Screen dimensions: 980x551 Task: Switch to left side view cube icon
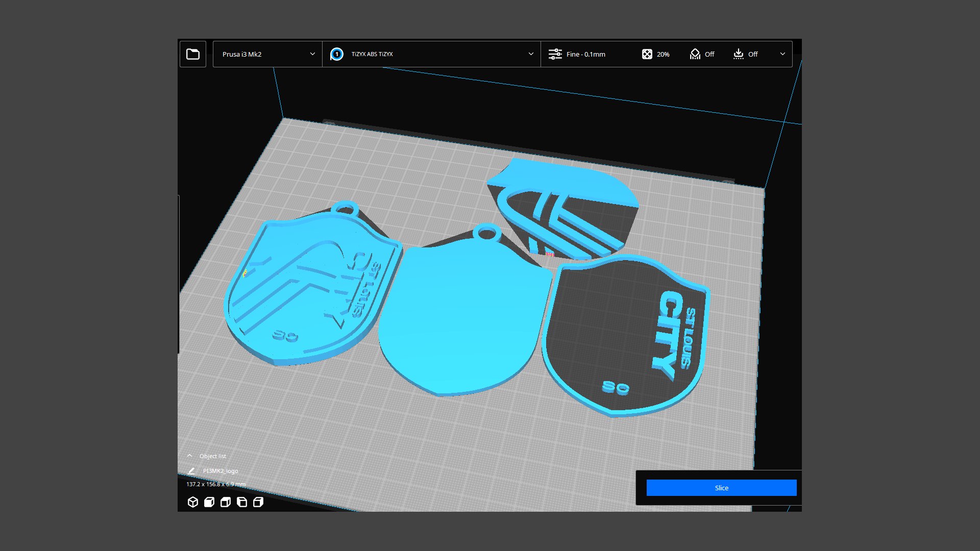(242, 502)
